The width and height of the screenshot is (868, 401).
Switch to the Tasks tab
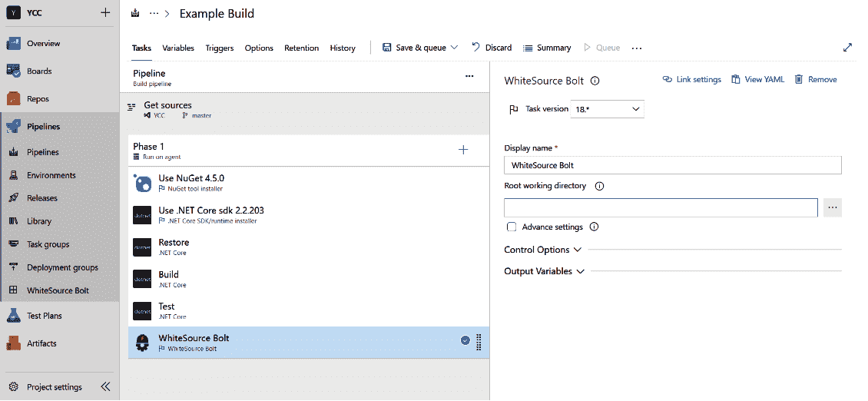[141, 48]
